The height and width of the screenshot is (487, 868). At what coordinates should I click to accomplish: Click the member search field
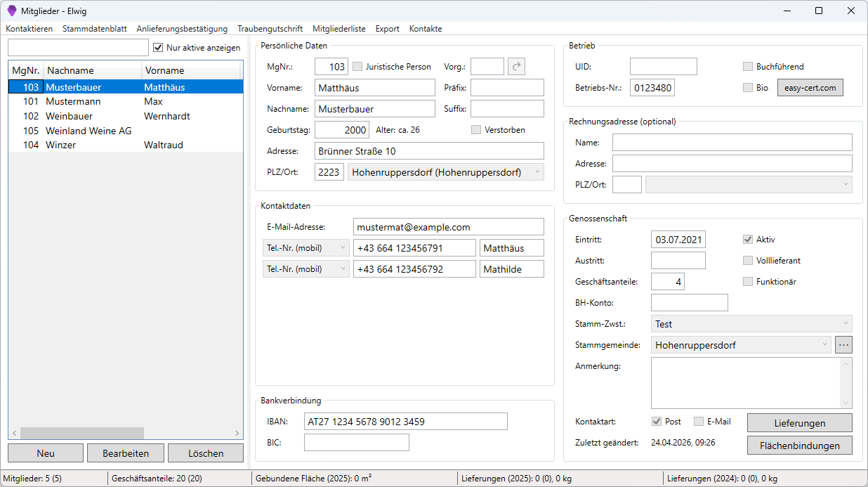click(78, 48)
